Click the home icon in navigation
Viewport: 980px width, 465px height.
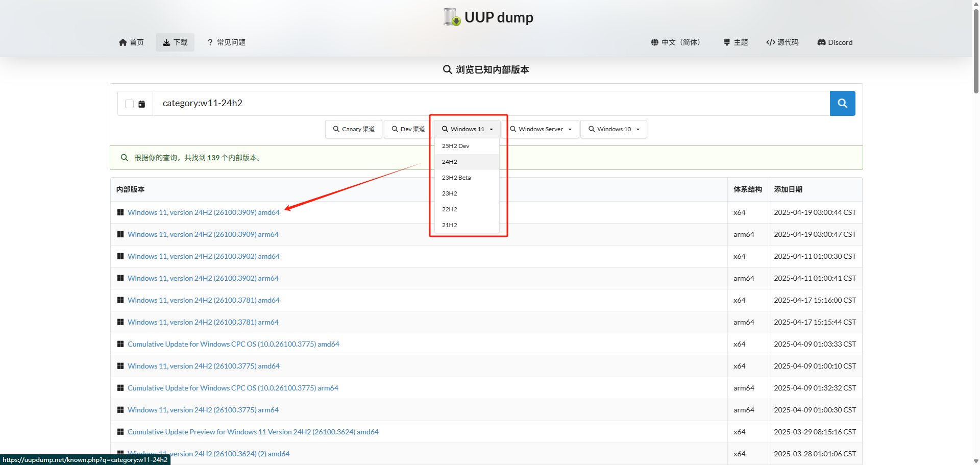(122, 42)
